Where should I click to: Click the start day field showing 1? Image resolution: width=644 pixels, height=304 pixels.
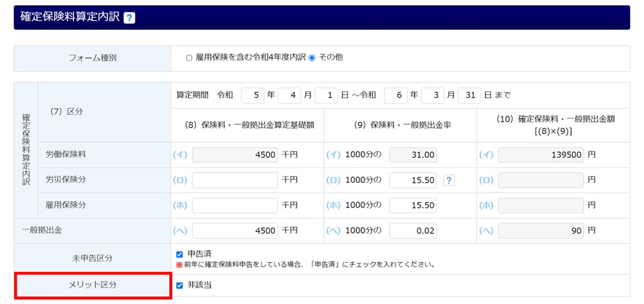[x=327, y=95]
